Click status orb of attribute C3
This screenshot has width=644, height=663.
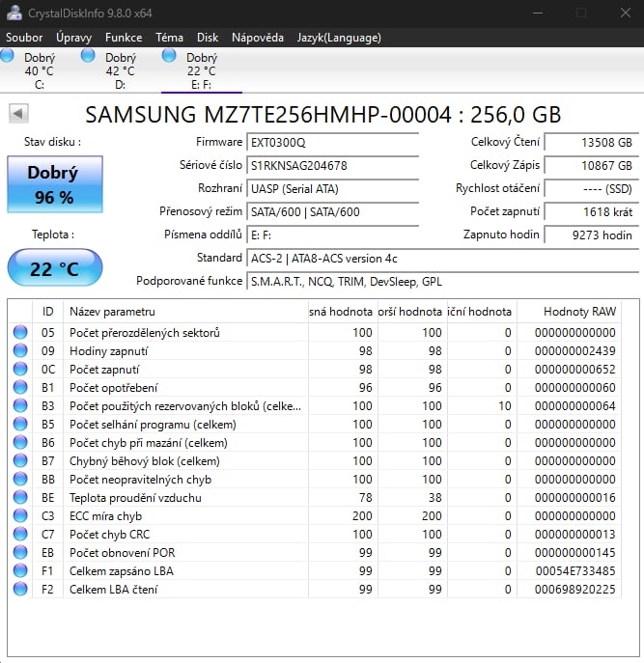[x=20, y=515]
